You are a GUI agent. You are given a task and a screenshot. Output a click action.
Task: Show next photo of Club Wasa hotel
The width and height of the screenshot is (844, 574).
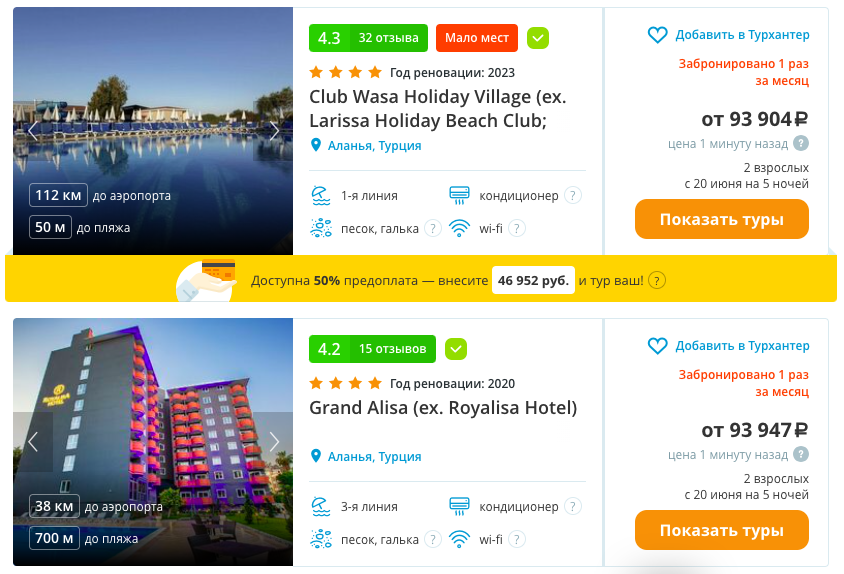click(274, 130)
